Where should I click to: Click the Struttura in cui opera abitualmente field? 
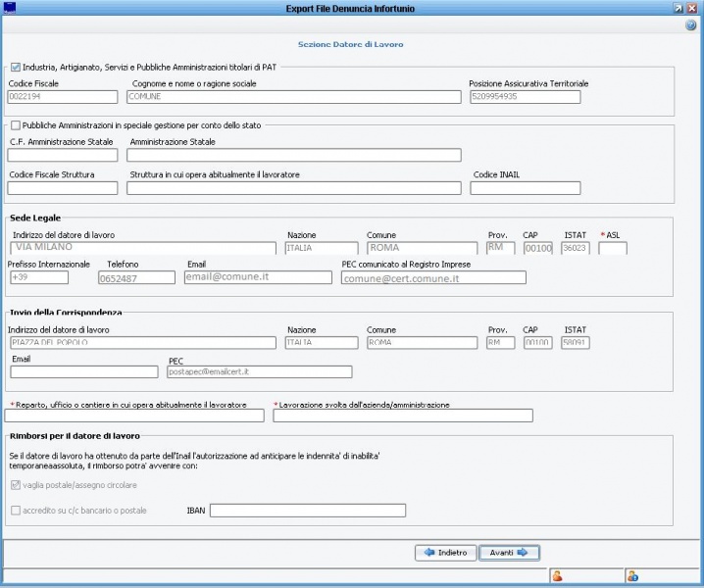tap(293, 188)
